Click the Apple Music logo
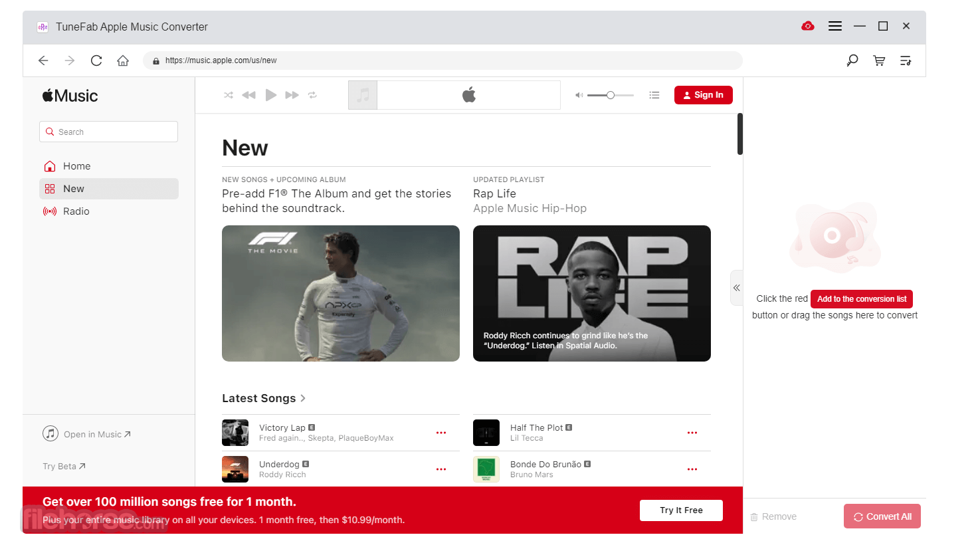Viewport: 980px width, 553px height. pos(70,96)
